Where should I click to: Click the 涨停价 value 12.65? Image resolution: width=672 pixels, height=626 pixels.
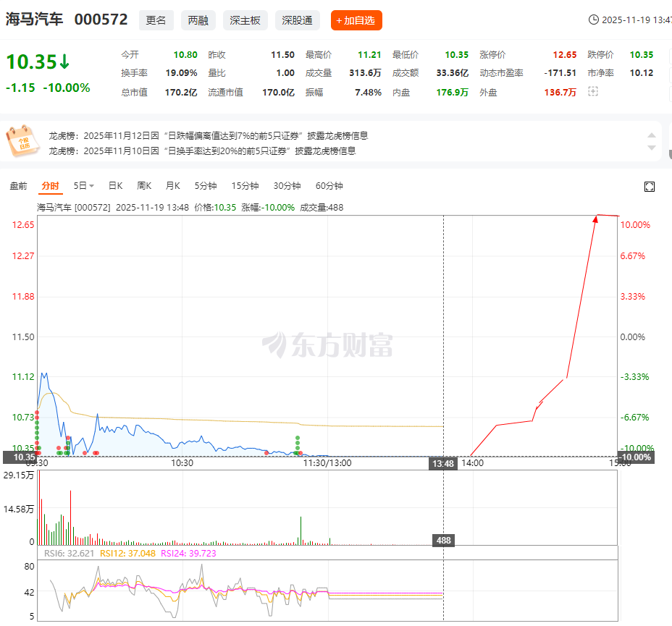(x=564, y=55)
